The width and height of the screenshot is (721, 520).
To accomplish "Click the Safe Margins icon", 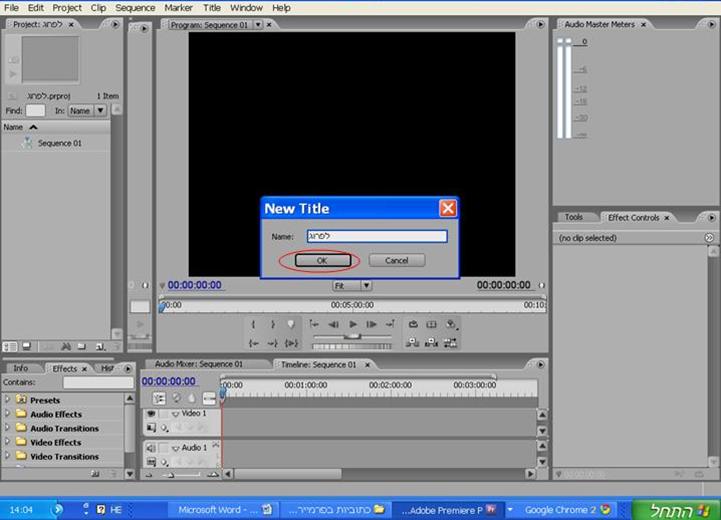I will (x=431, y=324).
